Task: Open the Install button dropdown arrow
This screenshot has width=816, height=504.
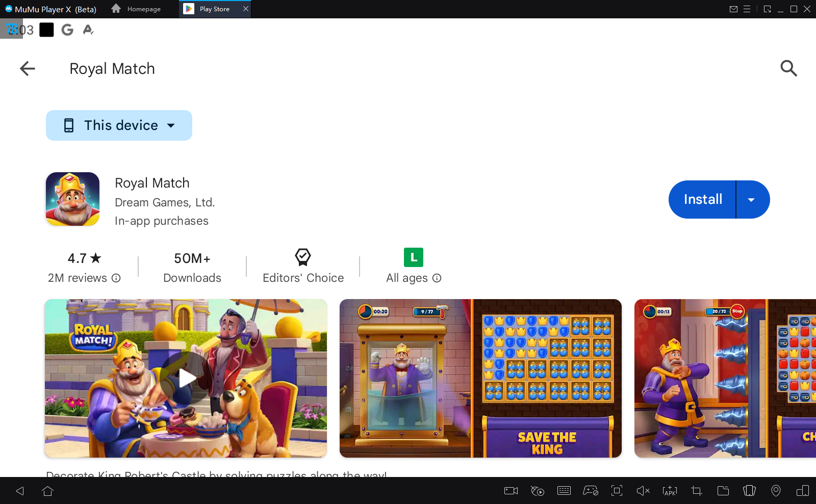Action: pyautogui.click(x=751, y=200)
